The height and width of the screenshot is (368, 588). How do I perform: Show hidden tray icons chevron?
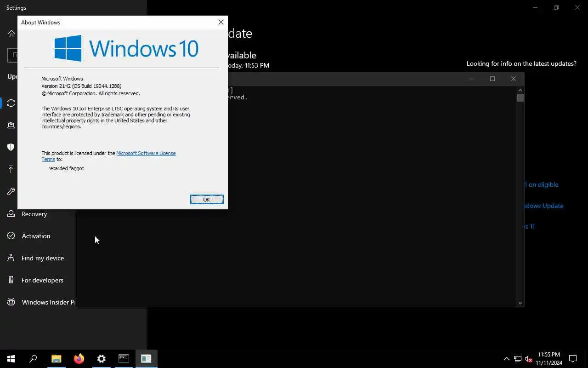click(507, 359)
